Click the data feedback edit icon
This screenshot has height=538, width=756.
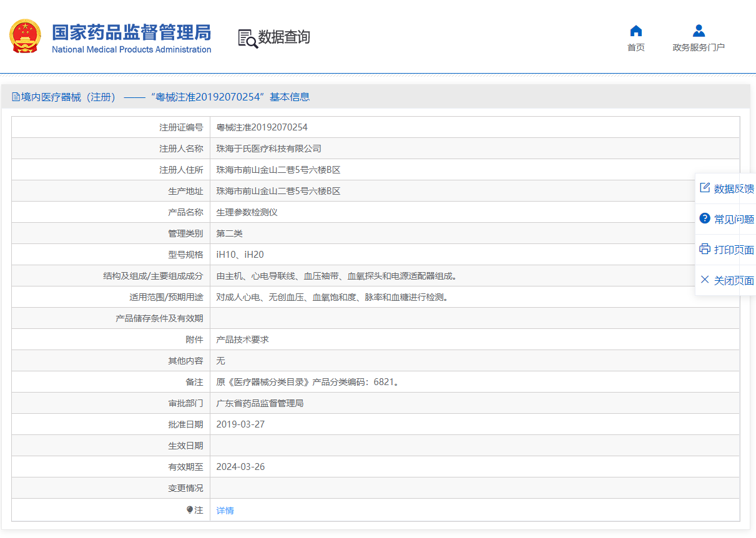click(705, 188)
